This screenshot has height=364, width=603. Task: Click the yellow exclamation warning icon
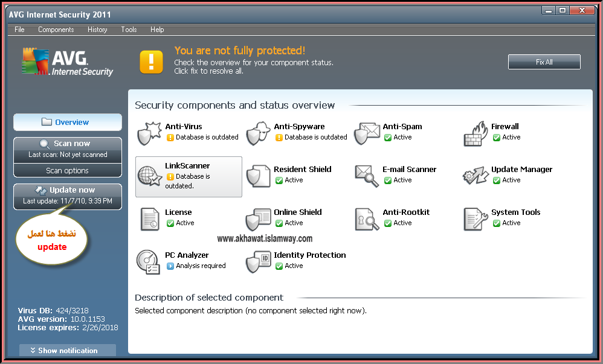[x=151, y=62]
